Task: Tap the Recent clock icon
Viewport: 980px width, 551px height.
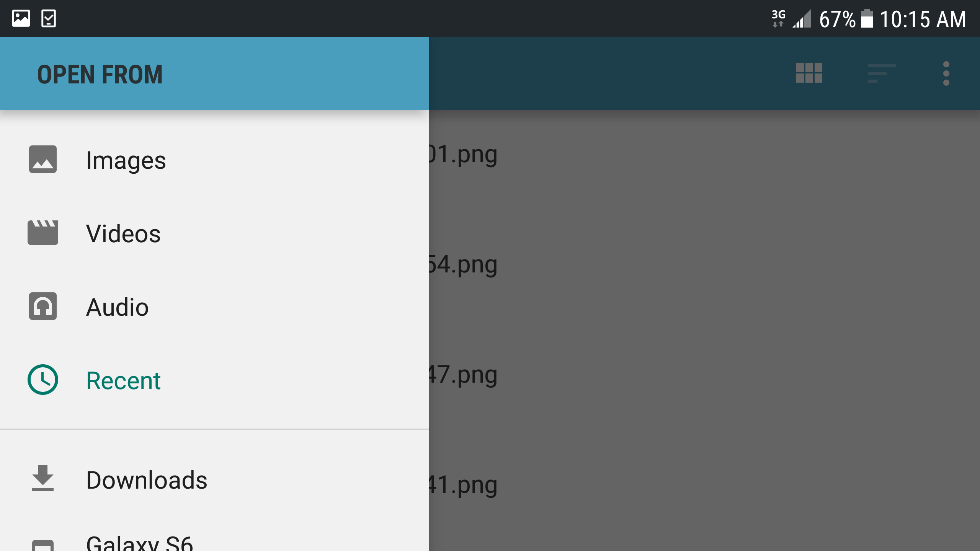Action: (43, 380)
